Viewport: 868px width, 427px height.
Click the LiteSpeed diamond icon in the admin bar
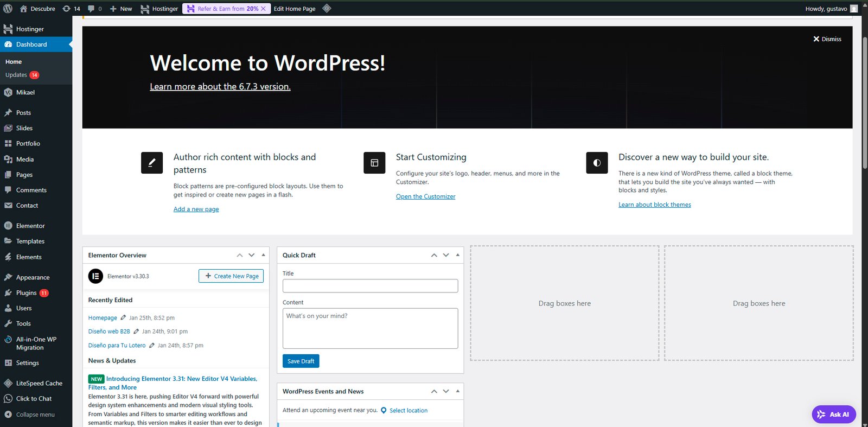327,8
